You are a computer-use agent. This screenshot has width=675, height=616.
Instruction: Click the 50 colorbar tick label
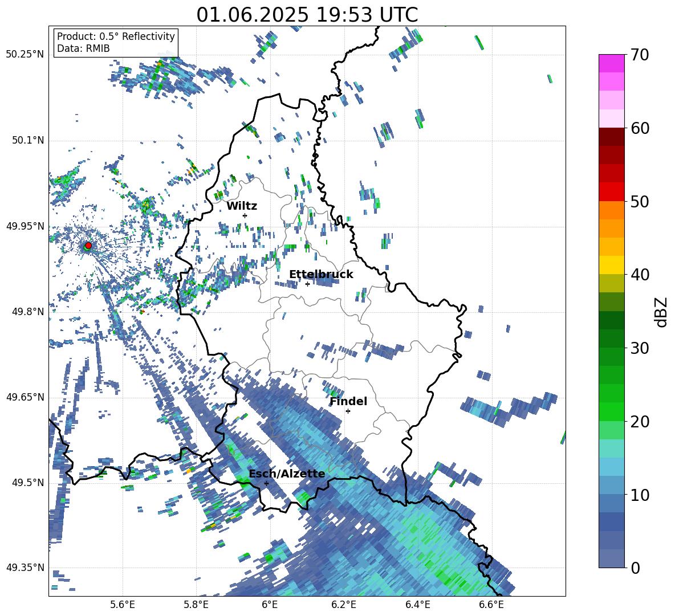(640, 202)
